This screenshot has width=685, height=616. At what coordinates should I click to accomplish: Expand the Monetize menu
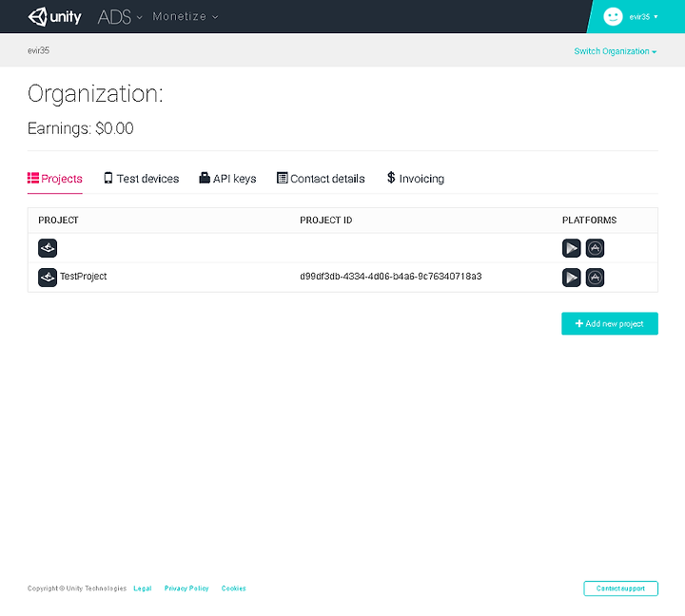coord(186,16)
